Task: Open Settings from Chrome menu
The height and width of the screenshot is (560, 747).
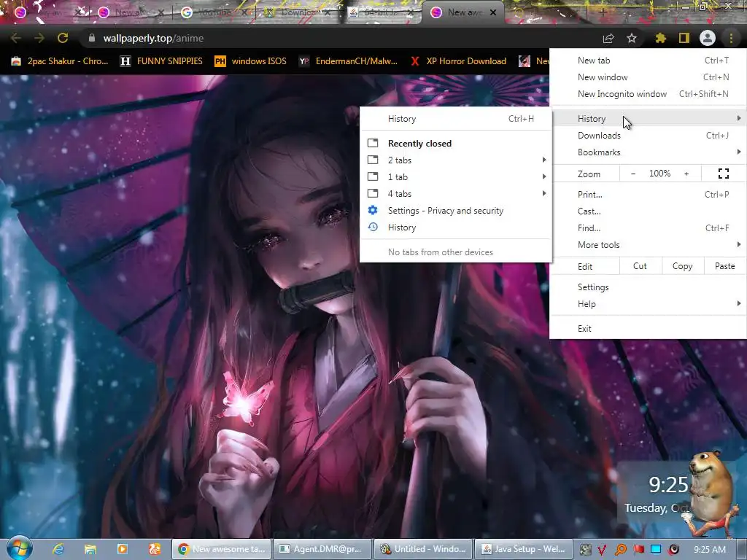Action: coord(648,287)
